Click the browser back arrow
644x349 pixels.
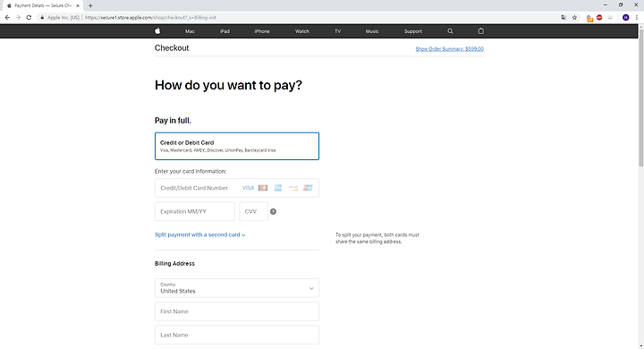[7, 17]
